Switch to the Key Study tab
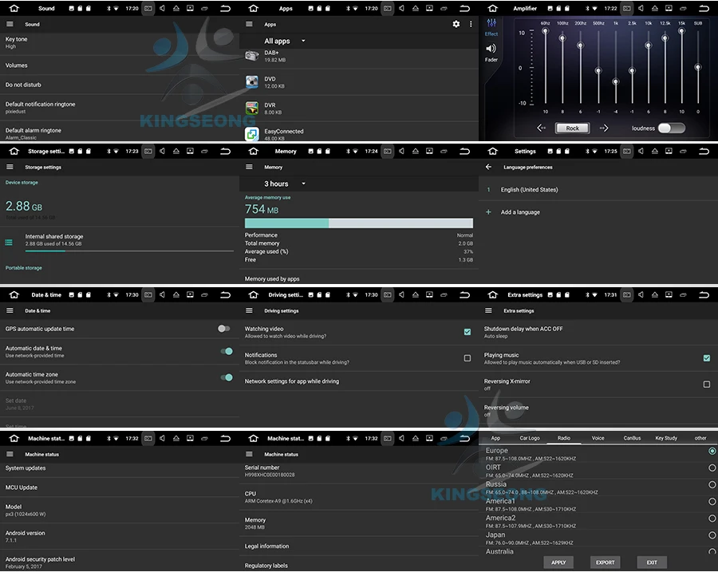This screenshot has width=718, height=588. 666,438
